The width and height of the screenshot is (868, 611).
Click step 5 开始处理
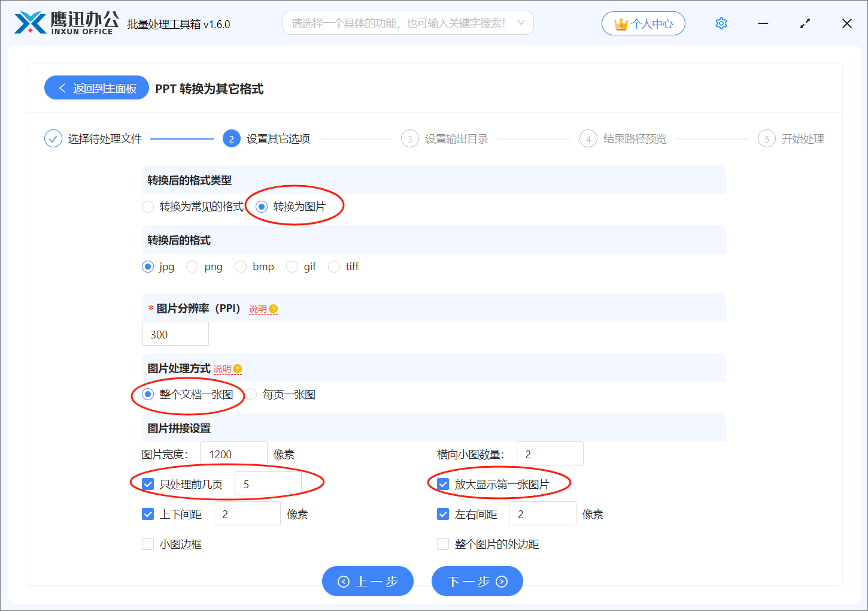pos(767,138)
